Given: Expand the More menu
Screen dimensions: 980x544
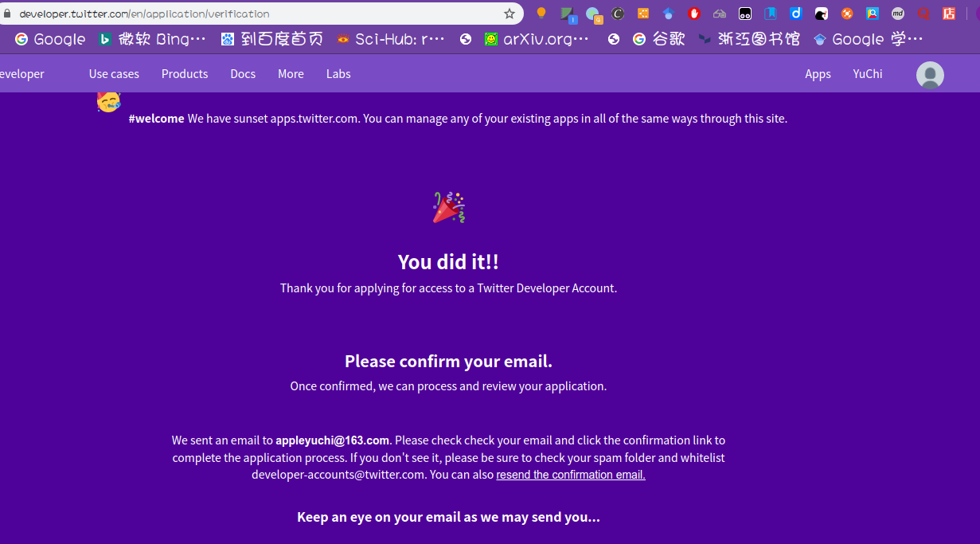Looking at the screenshot, I should (291, 74).
